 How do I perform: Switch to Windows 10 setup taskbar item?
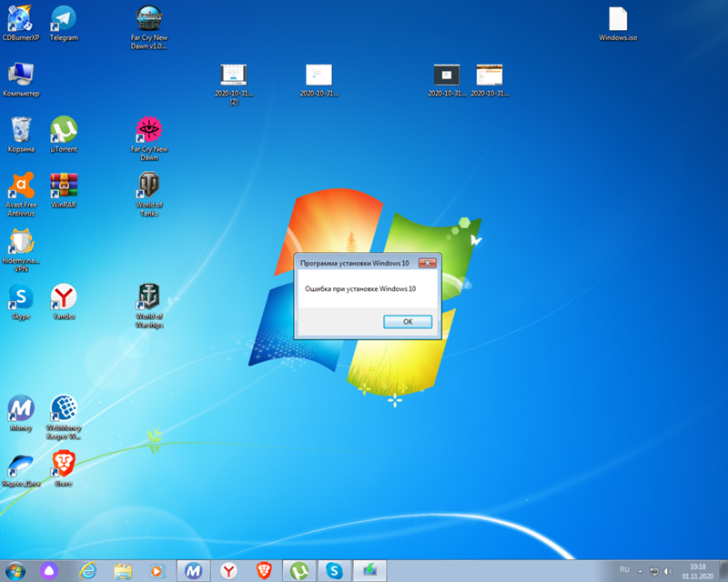point(370,571)
